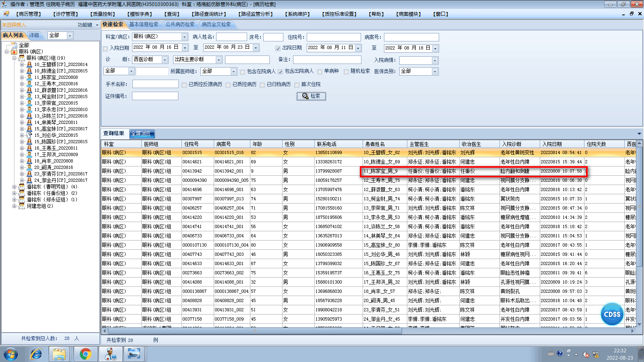Sort results by the 入院日期 column header
This screenshot has width=644, height=362.
pos(561,144)
